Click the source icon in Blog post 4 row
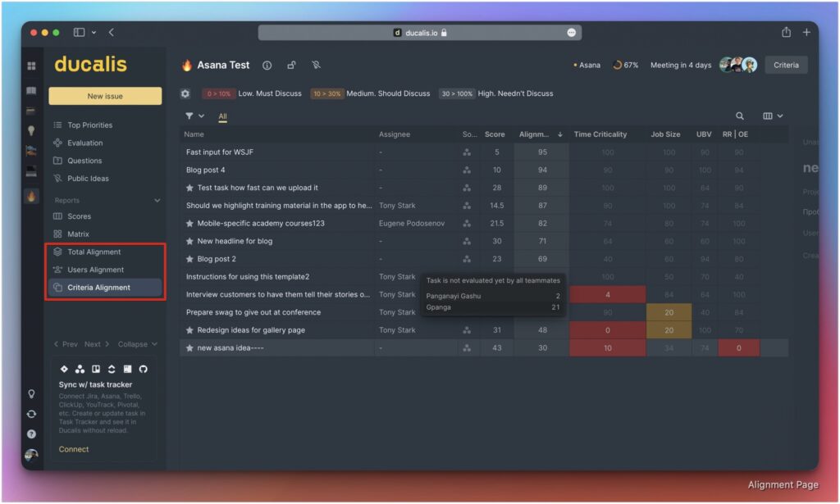 coord(467,170)
